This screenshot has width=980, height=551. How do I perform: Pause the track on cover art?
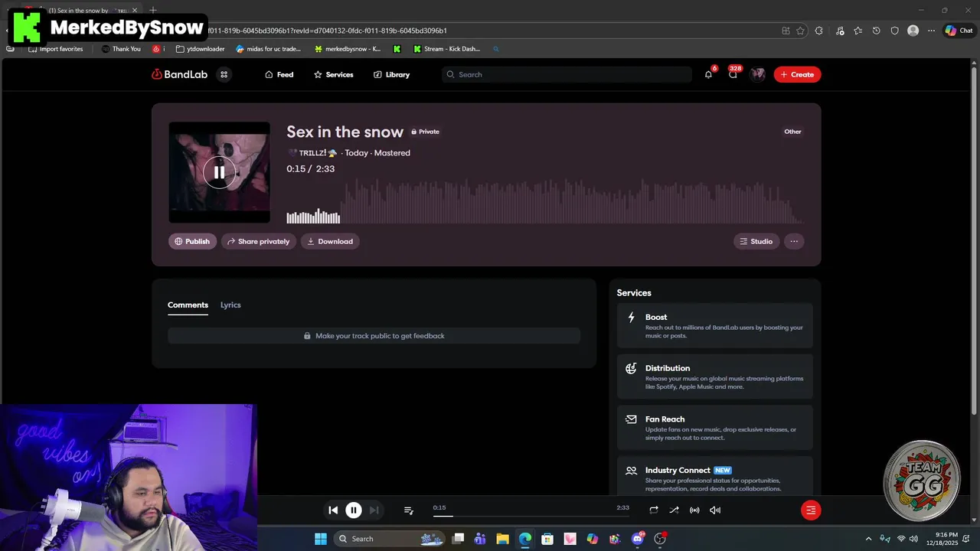(x=219, y=172)
